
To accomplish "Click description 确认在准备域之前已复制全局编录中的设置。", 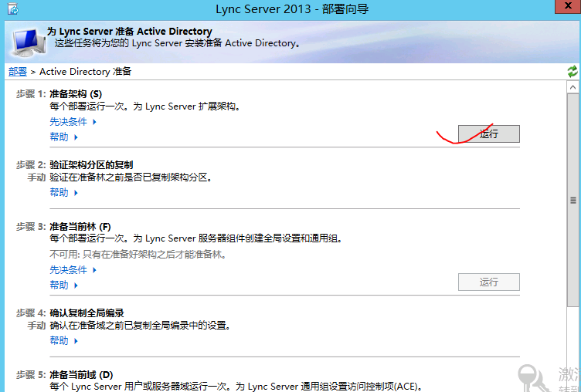I will pos(141,326).
